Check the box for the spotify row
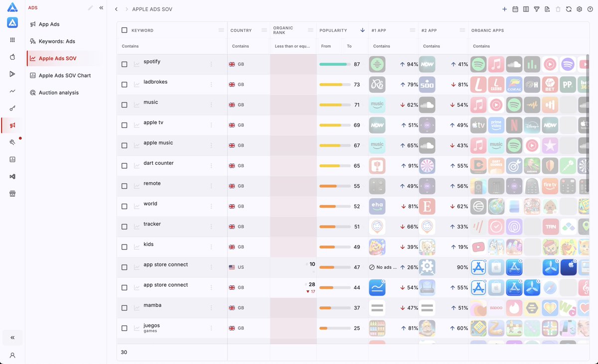This screenshot has width=598, height=364. tap(125, 64)
